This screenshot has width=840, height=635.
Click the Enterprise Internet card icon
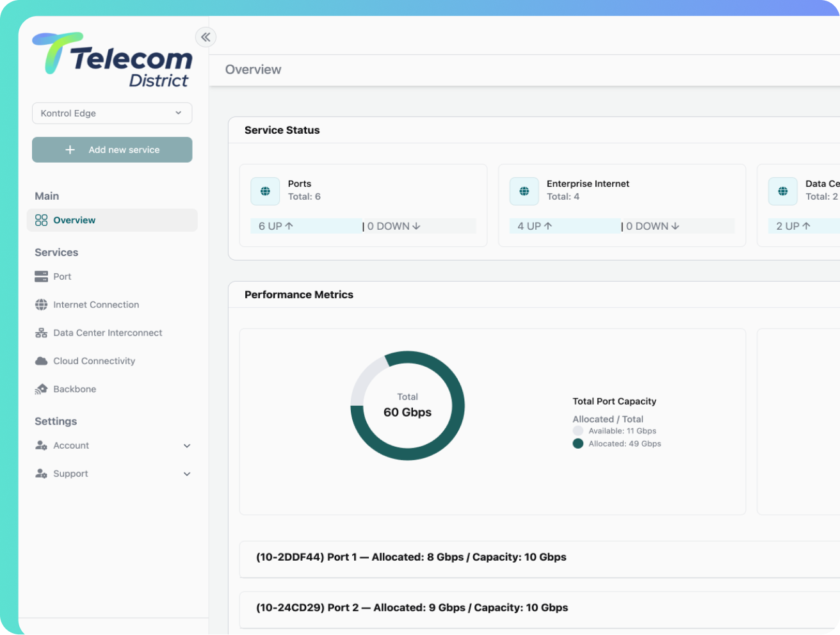pos(524,190)
